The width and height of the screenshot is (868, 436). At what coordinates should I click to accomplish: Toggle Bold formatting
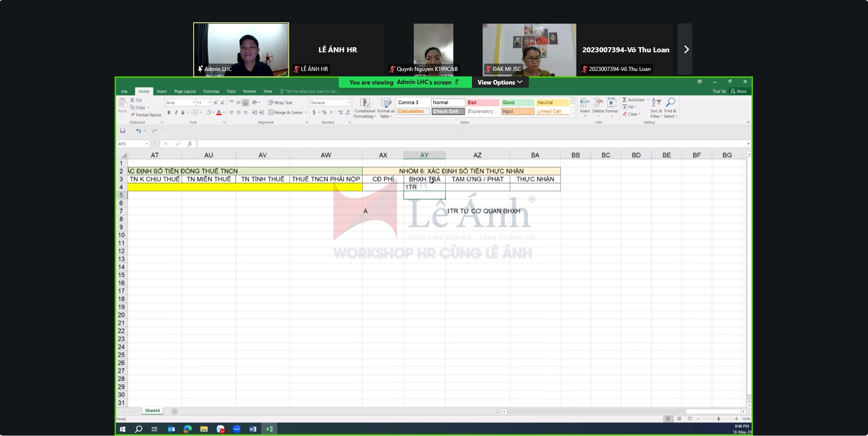pos(169,113)
